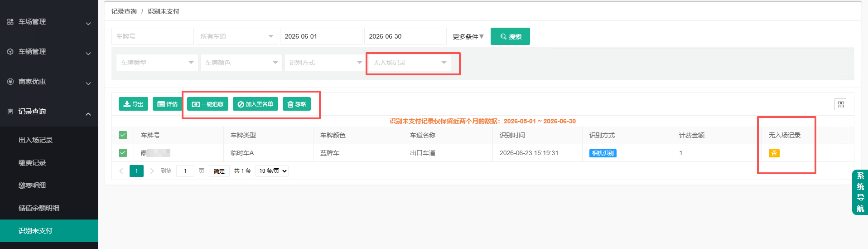
Task: Click the green 搜索 button
Action: pyautogui.click(x=510, y=36)
